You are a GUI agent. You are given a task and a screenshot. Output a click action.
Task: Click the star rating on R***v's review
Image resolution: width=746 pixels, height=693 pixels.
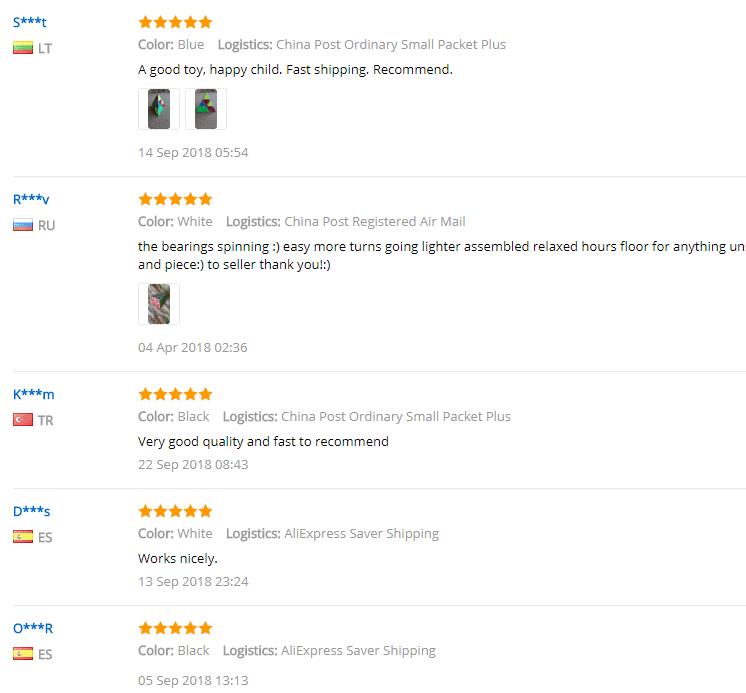coord(175,199)
